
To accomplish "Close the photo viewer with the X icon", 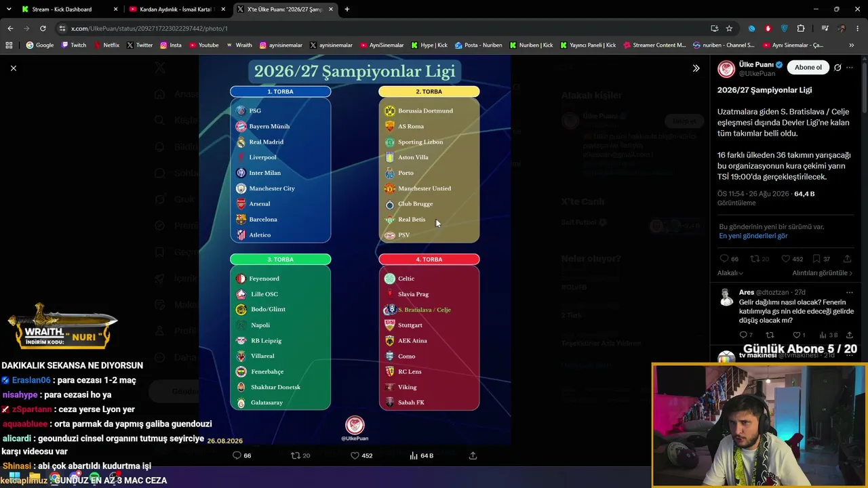I will tap(14, 68).
